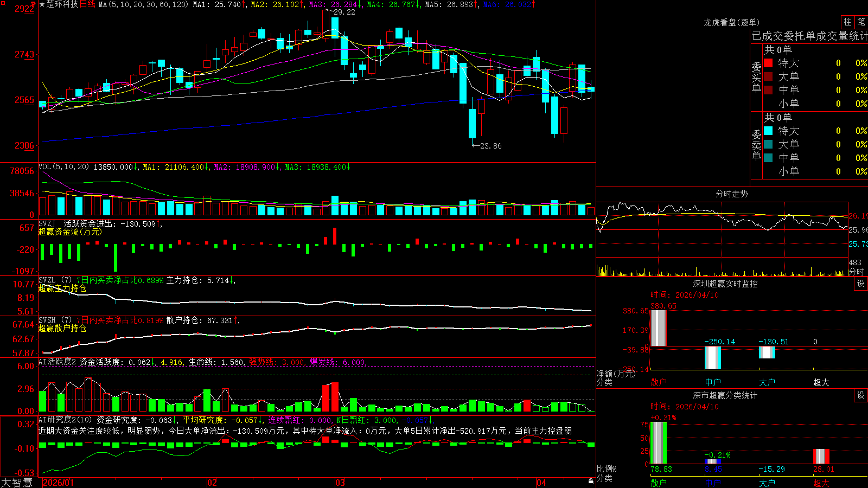Click the 深圳超赢实时监控 panel title
868x488 pixels.
tap(725, 284)
